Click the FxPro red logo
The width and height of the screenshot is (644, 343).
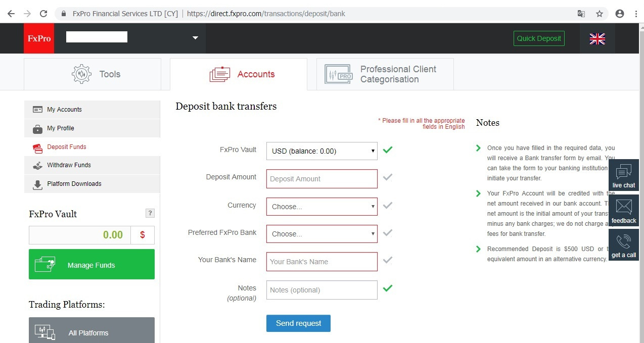coord(39,38)
